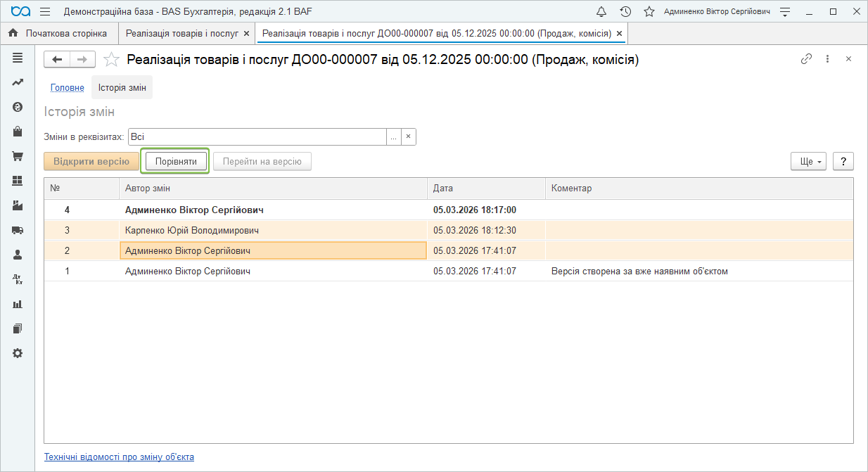
Task: Open favorites star in title bar
Action: pos(649,11)
